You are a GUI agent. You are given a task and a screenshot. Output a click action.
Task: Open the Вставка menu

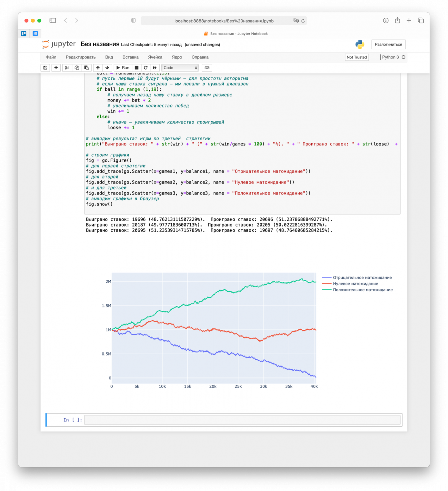(x=130, y=57)
